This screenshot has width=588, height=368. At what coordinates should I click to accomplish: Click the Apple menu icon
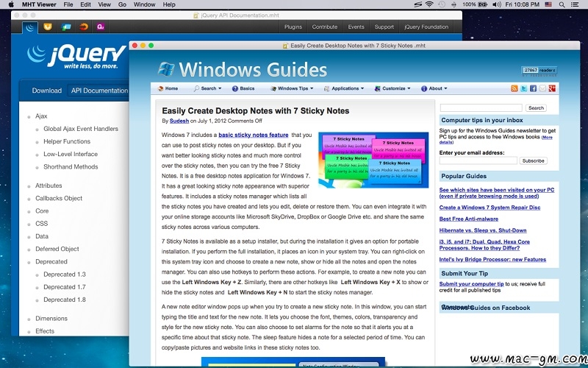[11, 4]
